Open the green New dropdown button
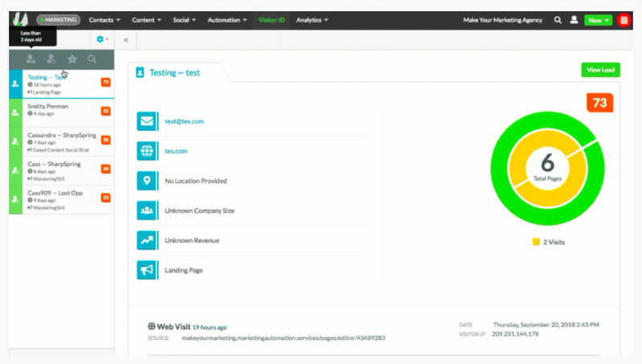642x364 pixels. (x=598, y=20)
